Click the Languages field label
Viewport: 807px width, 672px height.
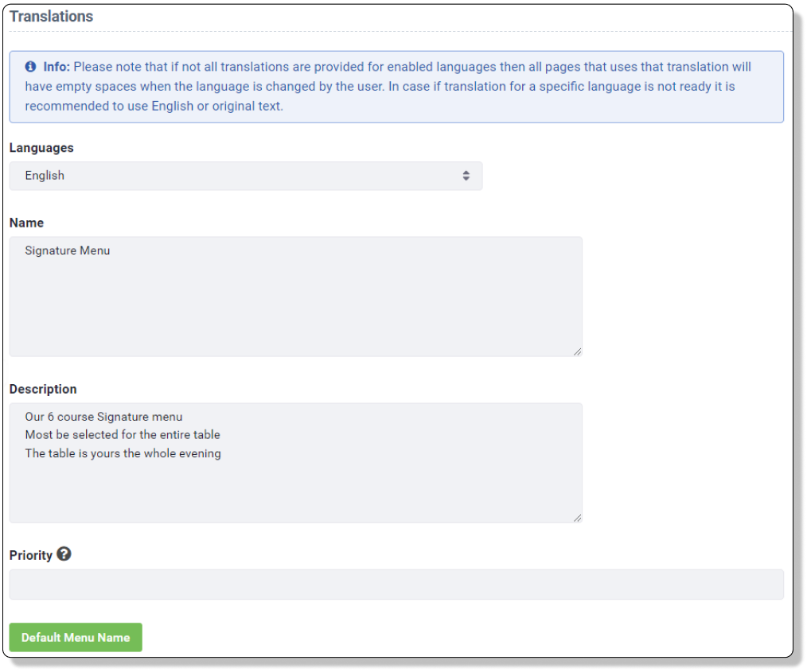tap(41, 148)
